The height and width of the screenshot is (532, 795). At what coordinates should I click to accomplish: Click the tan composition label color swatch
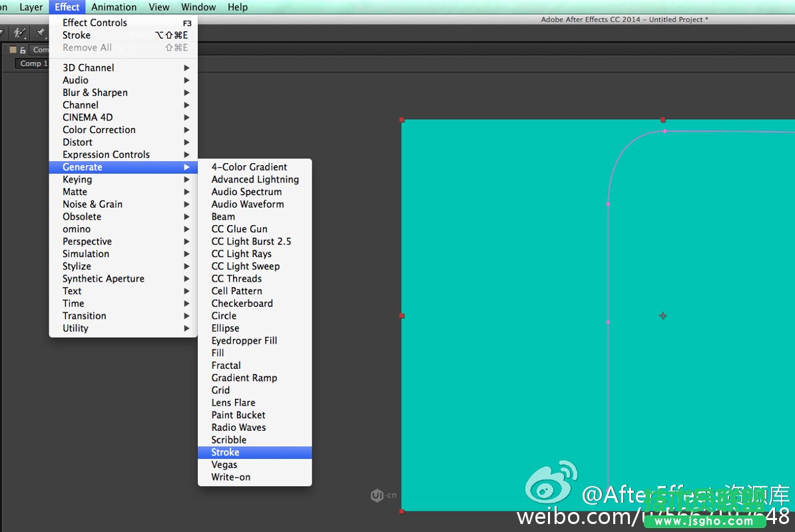click(13, 50)
